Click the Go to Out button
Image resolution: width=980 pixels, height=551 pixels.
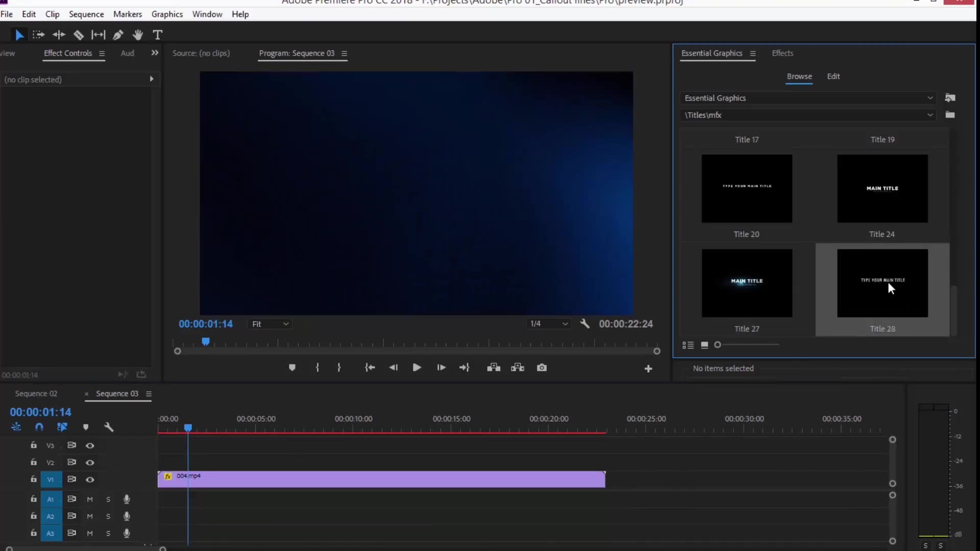(464, 367)
